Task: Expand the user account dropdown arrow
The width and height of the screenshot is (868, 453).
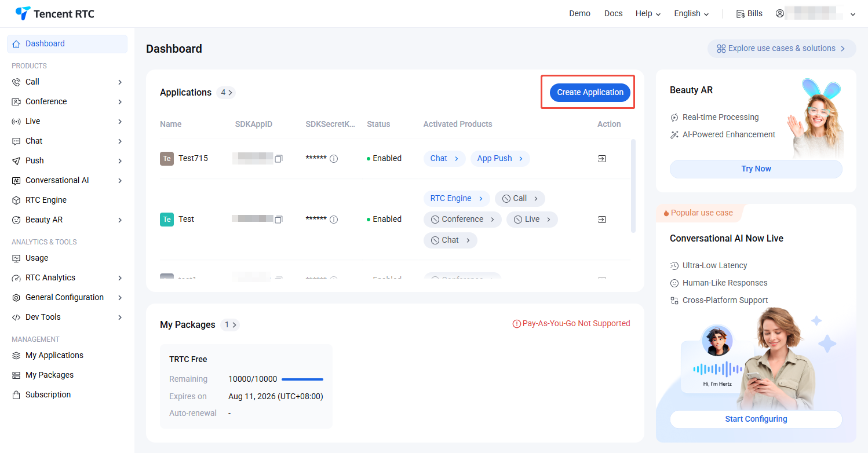Action: [852, 14]
